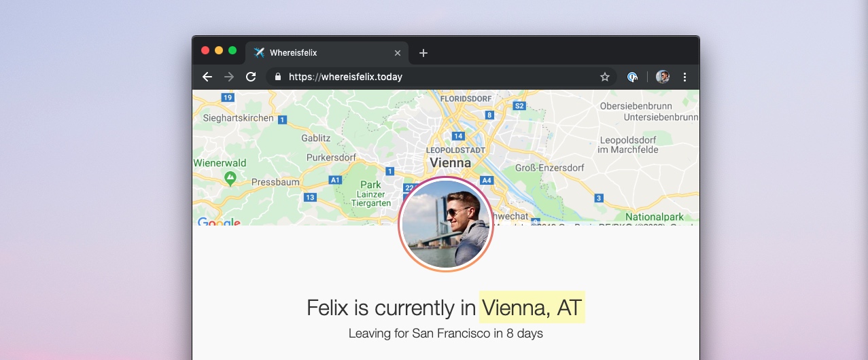Open a new tab with plus button
868x360 pixels.
[423, 53]
